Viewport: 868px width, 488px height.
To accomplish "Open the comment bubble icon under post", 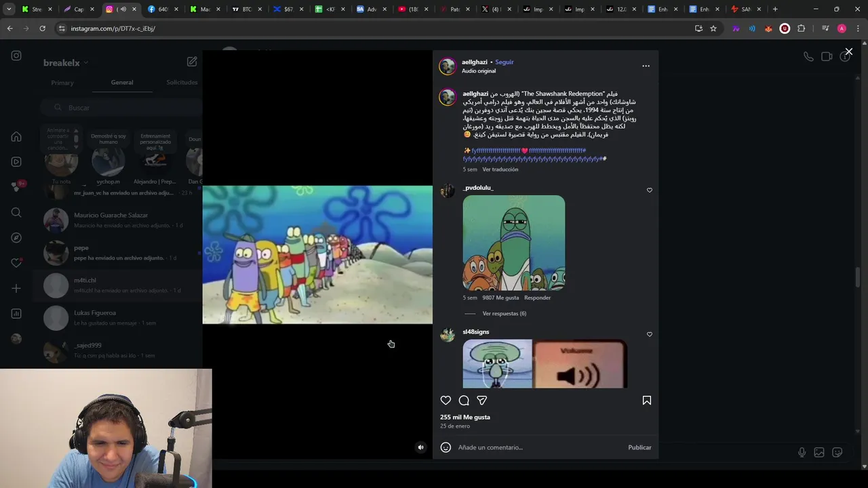I will click(464, 401).
